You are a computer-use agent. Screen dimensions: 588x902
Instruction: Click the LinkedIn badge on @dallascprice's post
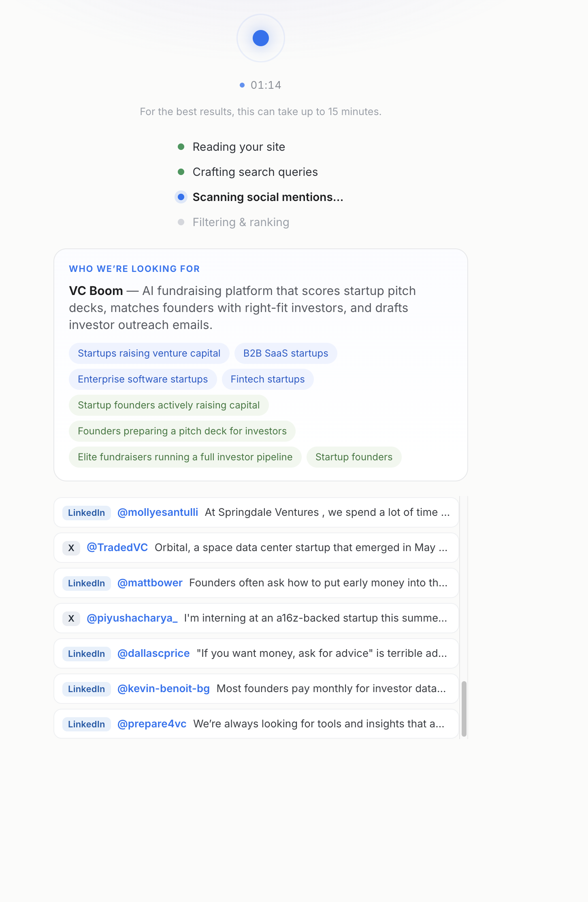[87, 654]
